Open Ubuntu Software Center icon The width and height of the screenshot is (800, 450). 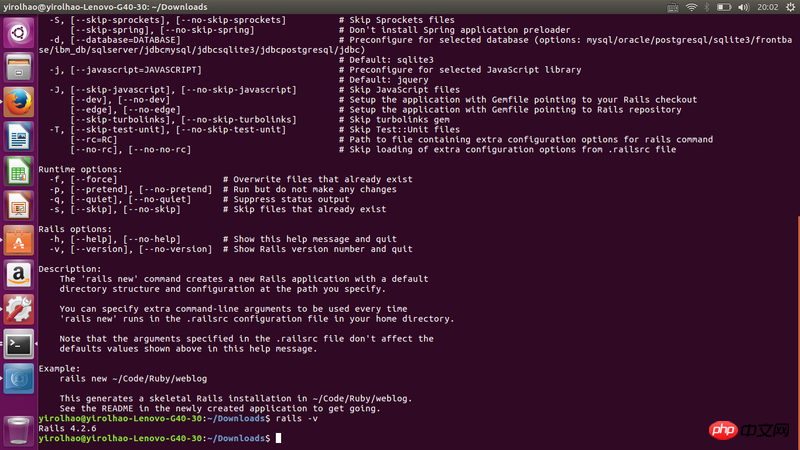(19, 240)
